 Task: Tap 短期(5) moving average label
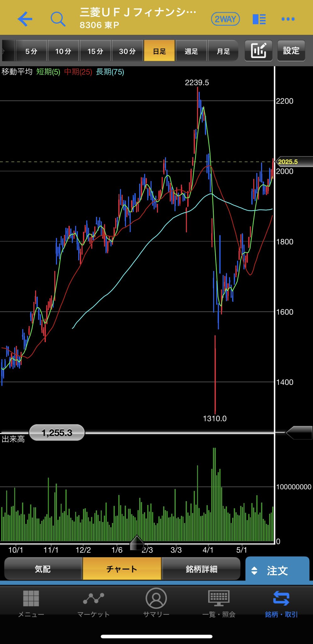click(x=48, y=72)
